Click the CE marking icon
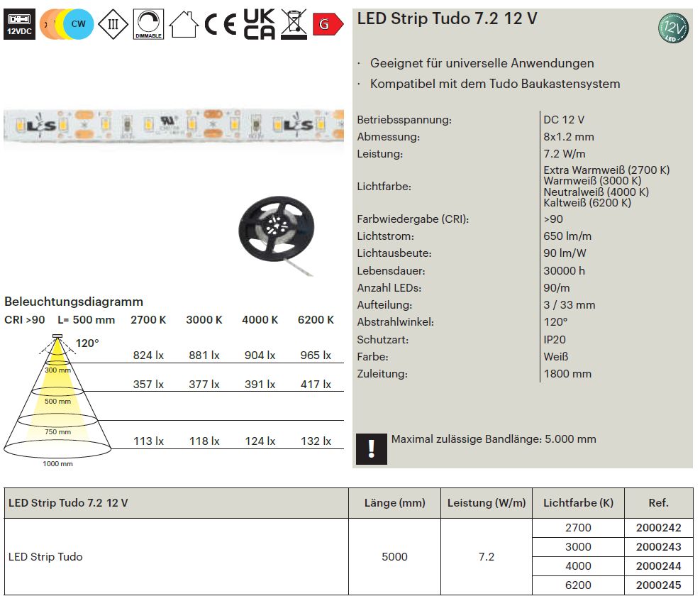This screenshot has width=700, height=601. point(221,25)
